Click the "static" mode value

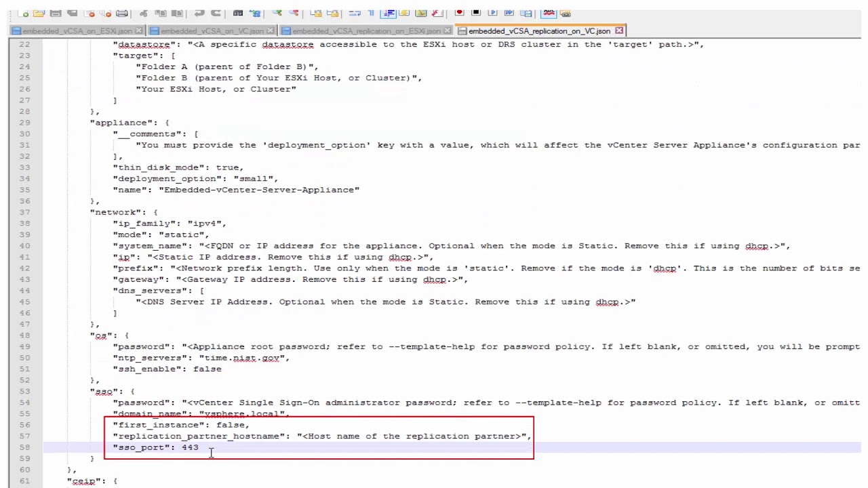(182, 235)
